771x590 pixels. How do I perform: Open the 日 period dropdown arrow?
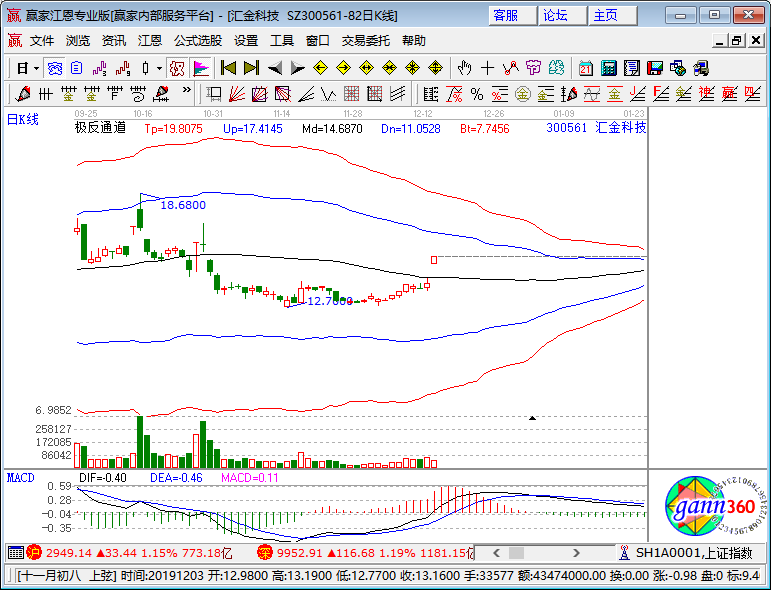[36, 68]
